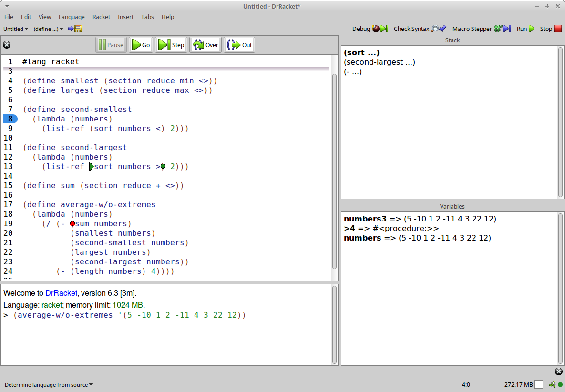The width and height of the screenshot is (565, 392).
Task: Click the definitions editor scrollbar
Action: (334, 171)
